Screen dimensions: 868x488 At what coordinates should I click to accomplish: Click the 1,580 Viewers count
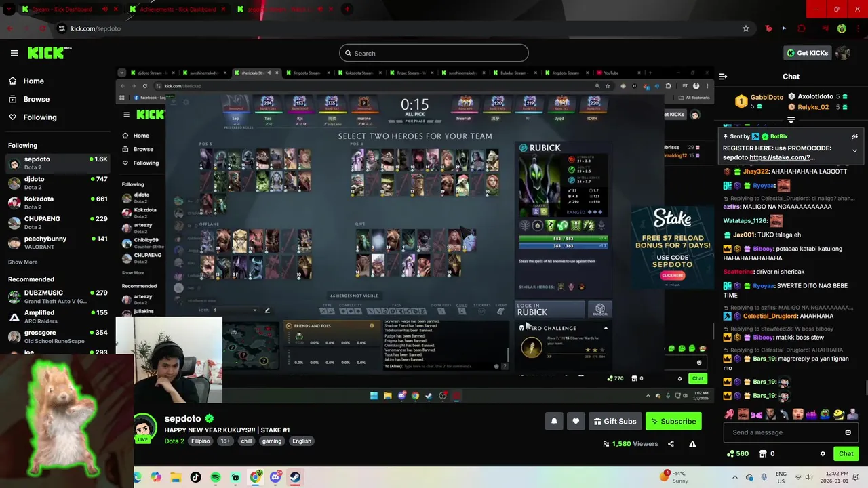(x=630, y=444)
